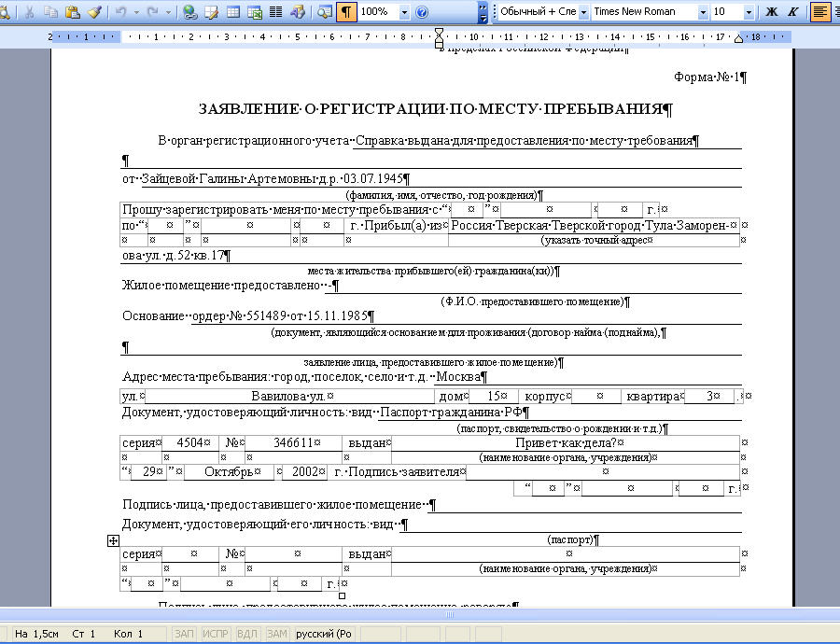The width and height of the screenshot is (840, 644).
Task: Toggle Italic (К) formatting
Action: [793, 12]
